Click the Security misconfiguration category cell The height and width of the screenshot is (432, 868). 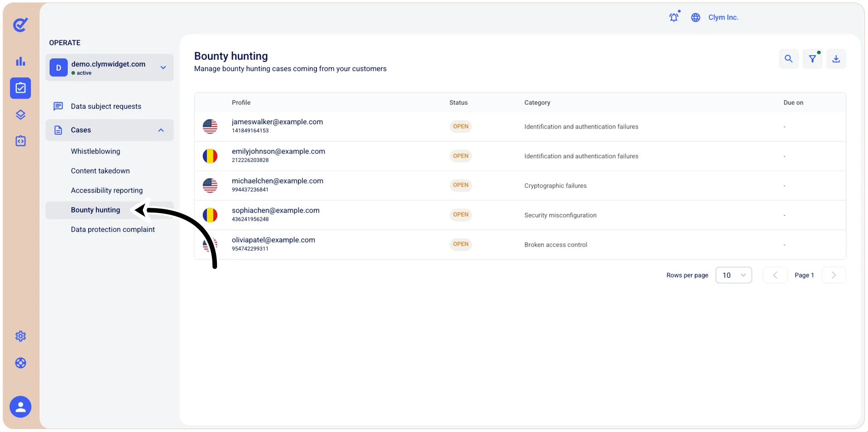[560, 215]
